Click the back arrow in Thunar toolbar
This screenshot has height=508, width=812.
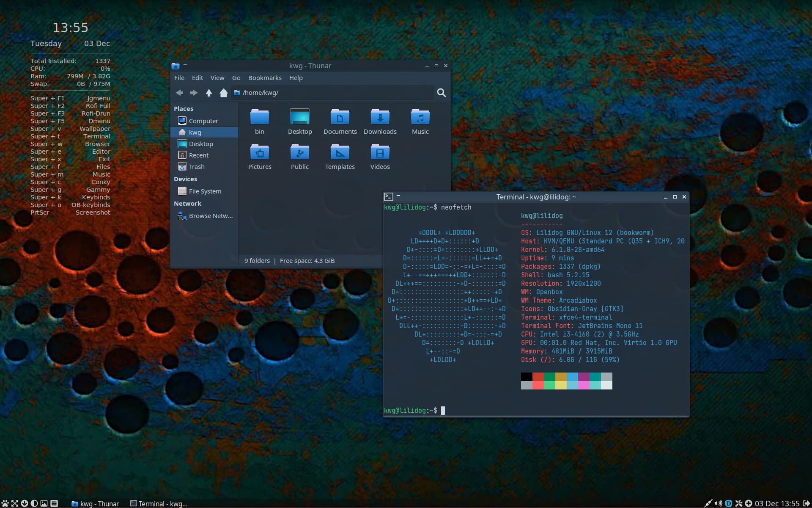[179, 93]
